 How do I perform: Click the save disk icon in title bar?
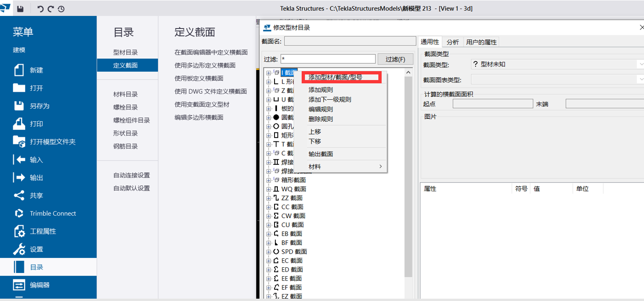coord(20,9)
